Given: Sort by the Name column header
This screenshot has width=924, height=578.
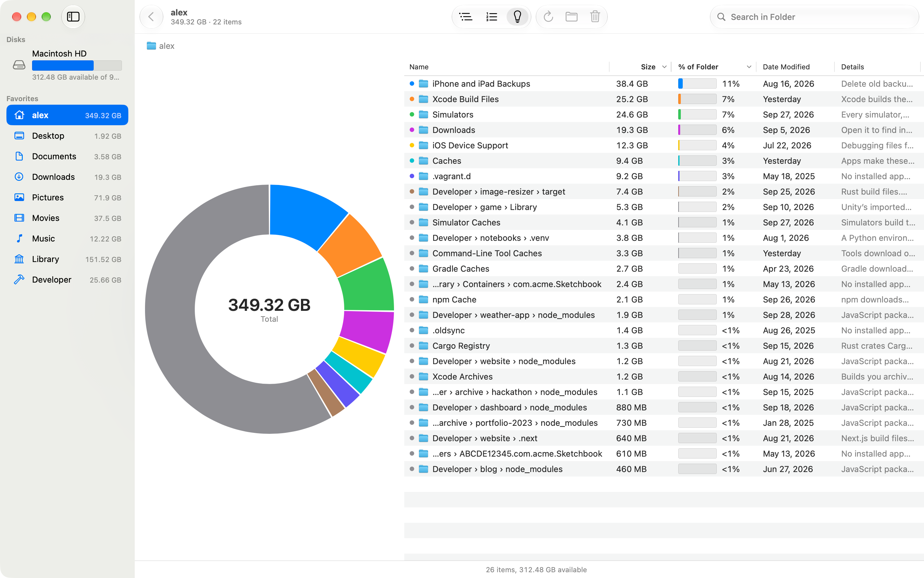Looking at the screenshot, I should tap(506, 67).
